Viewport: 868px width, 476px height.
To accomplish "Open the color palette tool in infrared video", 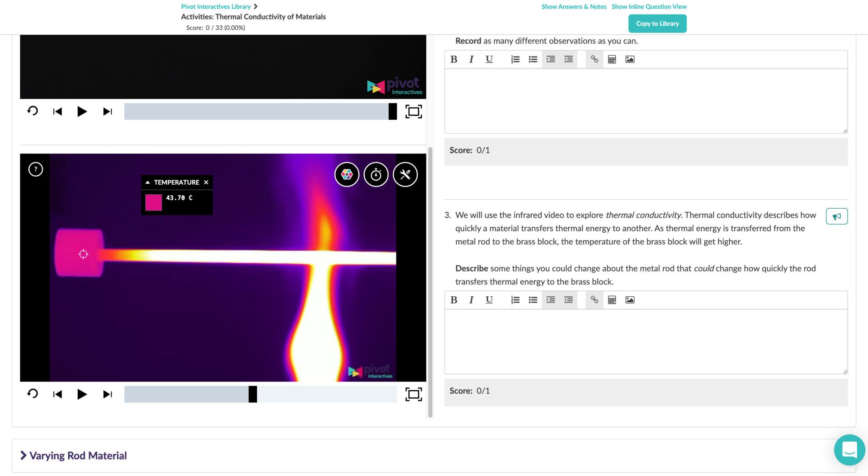I will point(347,174).
